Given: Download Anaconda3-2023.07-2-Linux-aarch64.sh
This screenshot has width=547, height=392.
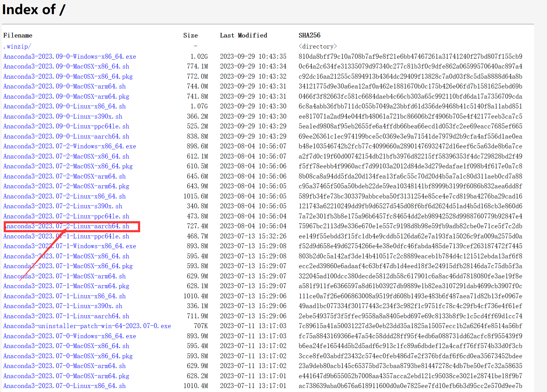Looking at the screenshot, I should pyautogui.click(x=66, y=226).
